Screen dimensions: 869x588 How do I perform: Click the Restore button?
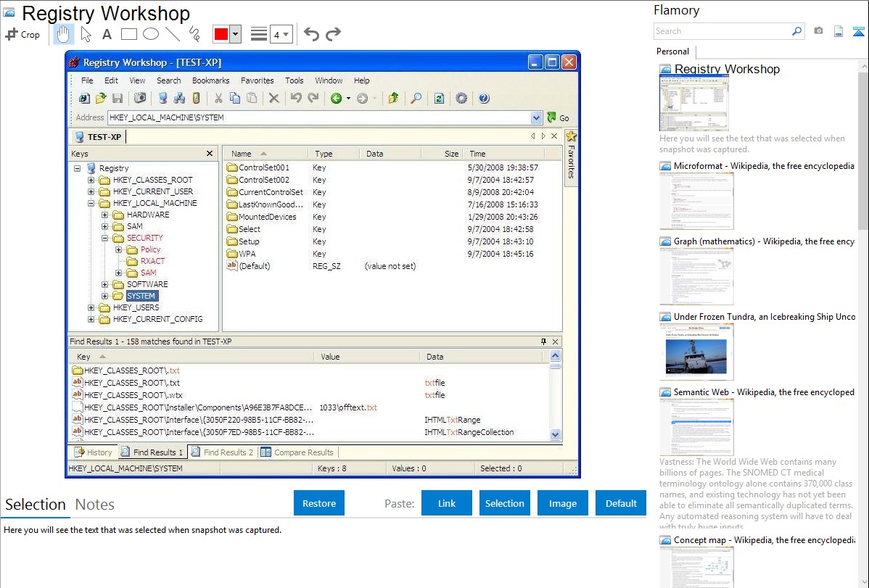tap(319, 503)
